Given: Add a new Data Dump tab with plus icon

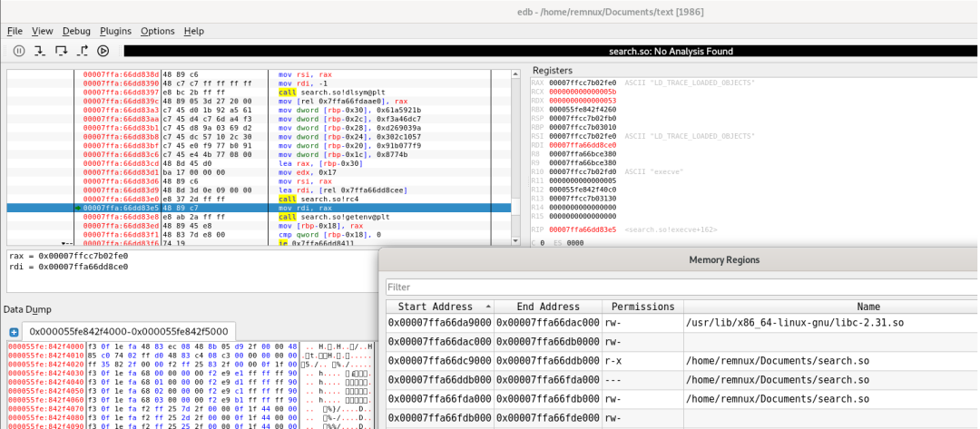Looking at the screenshot, I should [x=14, y=332].
